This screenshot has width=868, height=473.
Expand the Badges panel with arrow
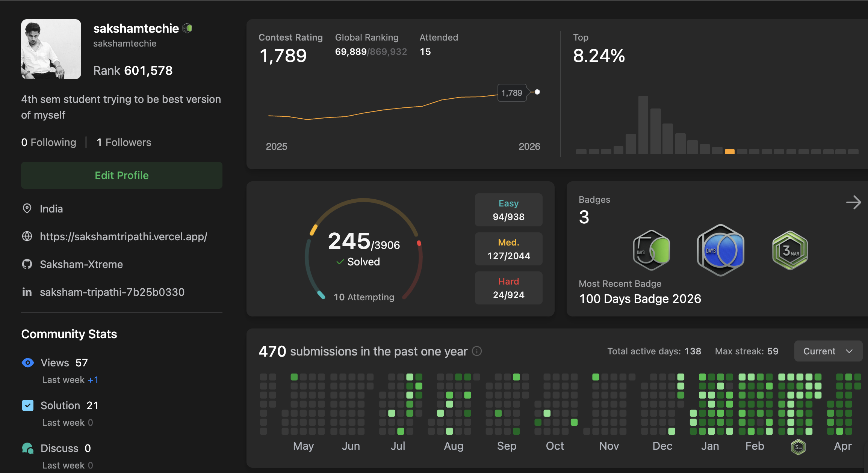coord(853,202)
